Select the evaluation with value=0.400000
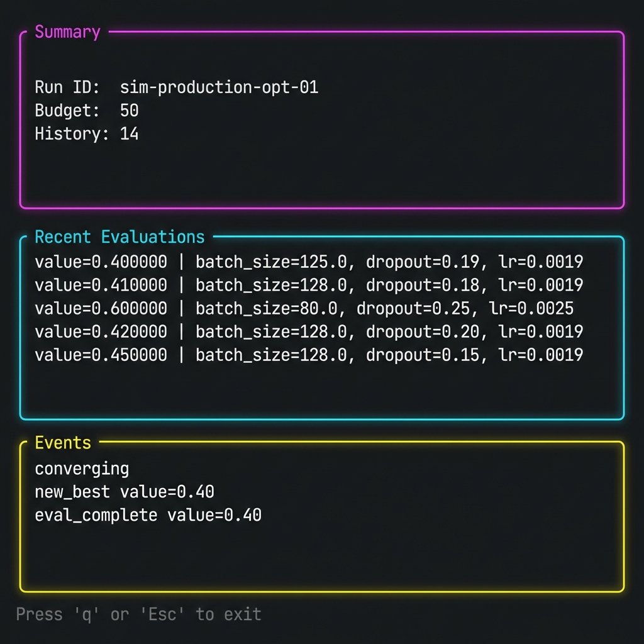This screenshot has height=644, width=644. point(102,262)
